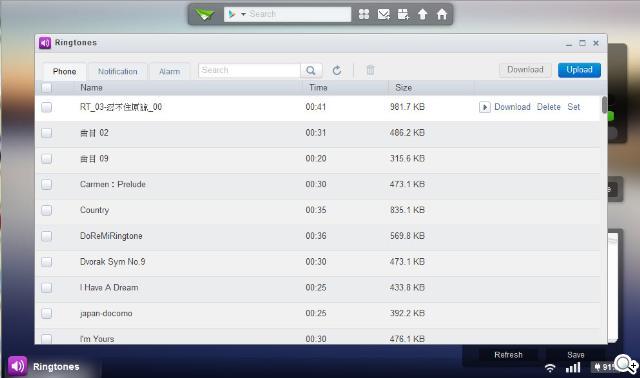Open the apps grid icon in top bar
This screenshot has height=378, width=640.
tap(364, 14)
